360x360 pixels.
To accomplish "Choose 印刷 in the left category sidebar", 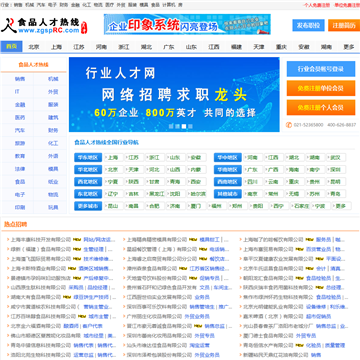I will (20, 207).
